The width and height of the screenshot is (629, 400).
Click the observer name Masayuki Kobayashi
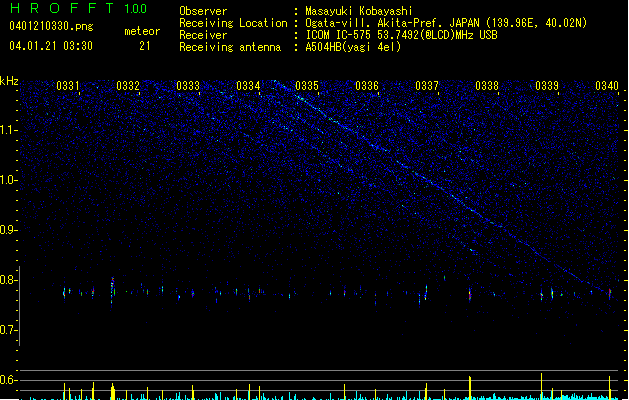359,11
